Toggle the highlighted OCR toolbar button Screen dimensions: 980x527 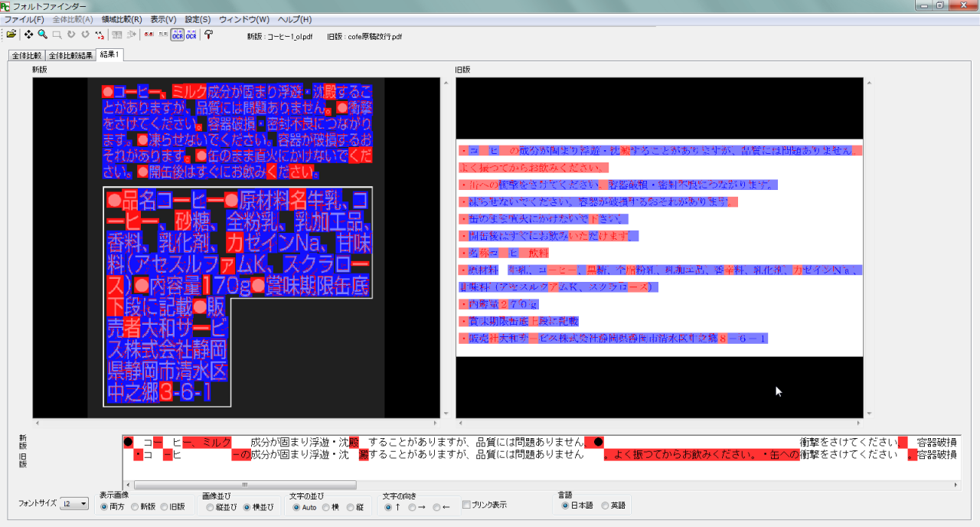pyautogui.click(x=177, y=34)
